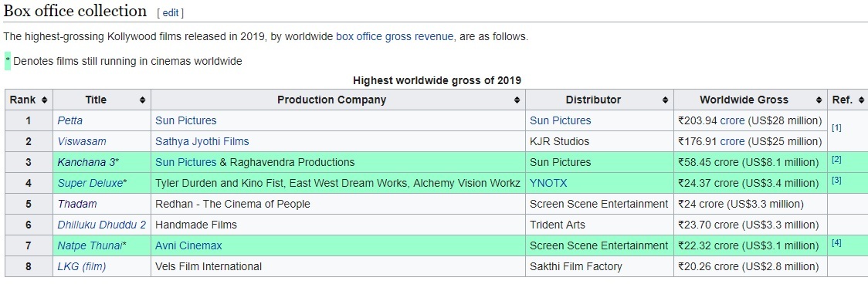Open the YNOTX distributor link
This screenshot has height=291, width=868.
[x=548, y=183]
